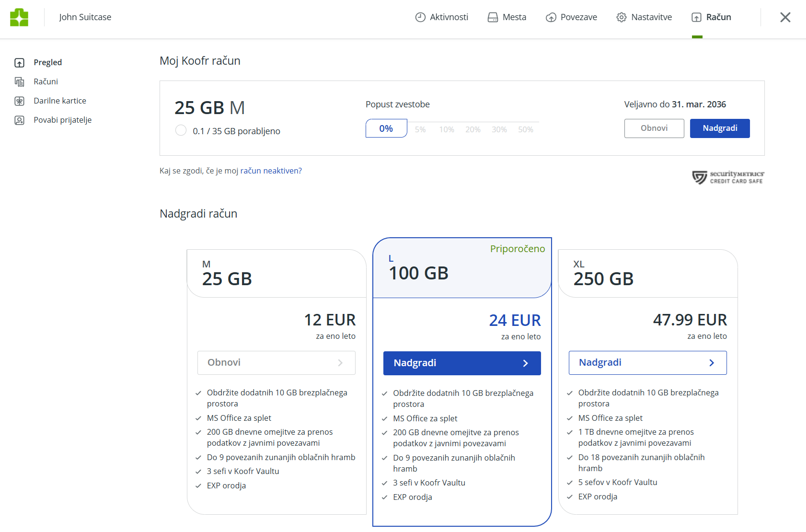Click Obnovi button in current plan box

pyautogui.click(x=654, y=128)
